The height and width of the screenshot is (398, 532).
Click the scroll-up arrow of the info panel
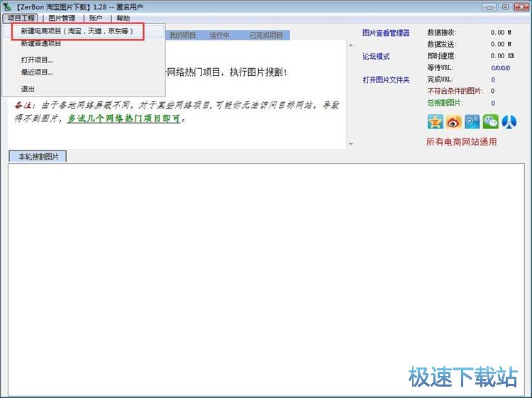pos(351,45)
